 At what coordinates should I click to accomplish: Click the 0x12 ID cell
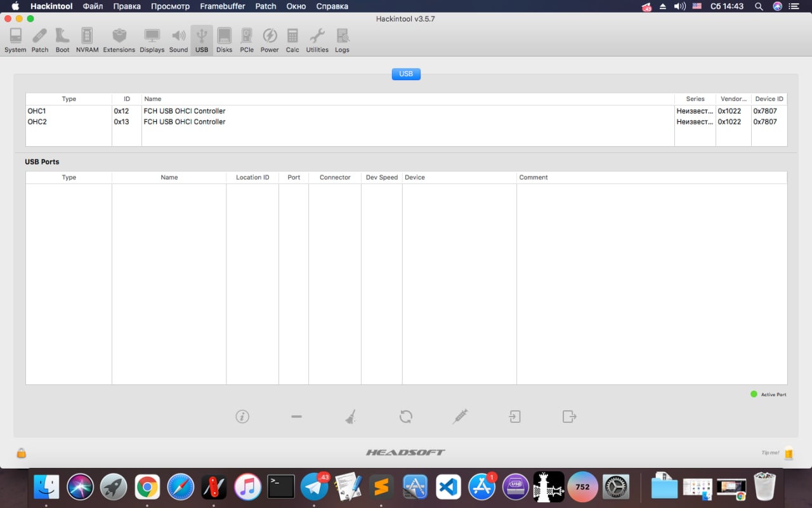pyautogui.click(x=121, y=111)
